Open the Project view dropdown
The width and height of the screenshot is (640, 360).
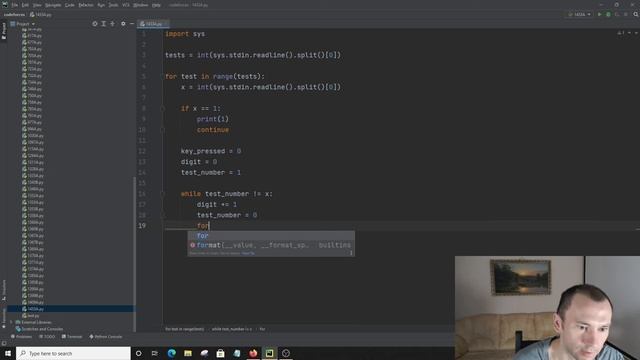tap(23, 24)
